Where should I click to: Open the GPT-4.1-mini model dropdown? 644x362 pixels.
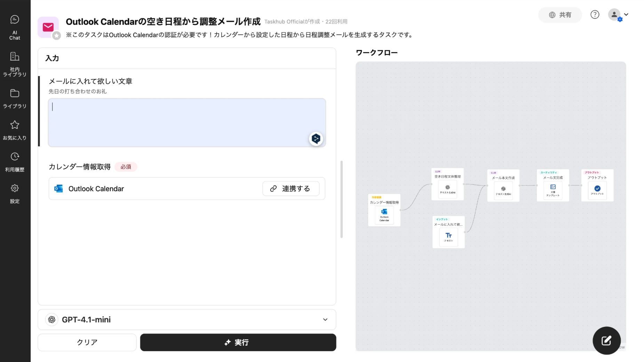[187, 320]
